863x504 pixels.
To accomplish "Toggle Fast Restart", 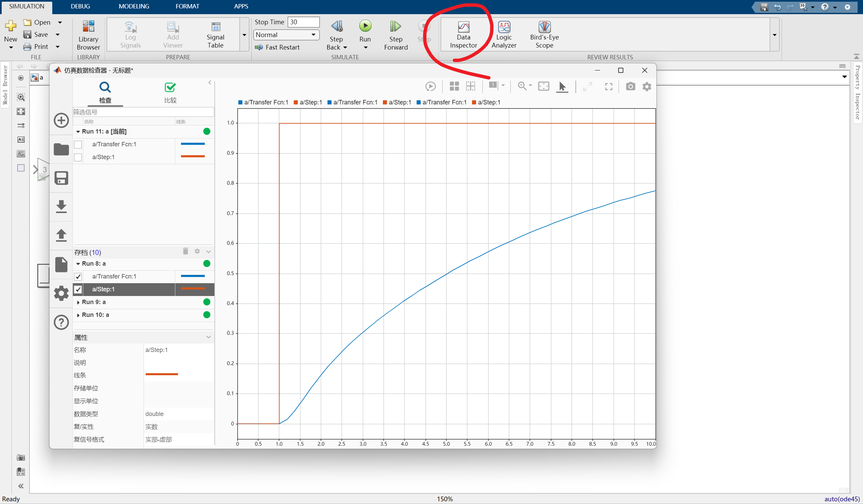I will [278, 47].
